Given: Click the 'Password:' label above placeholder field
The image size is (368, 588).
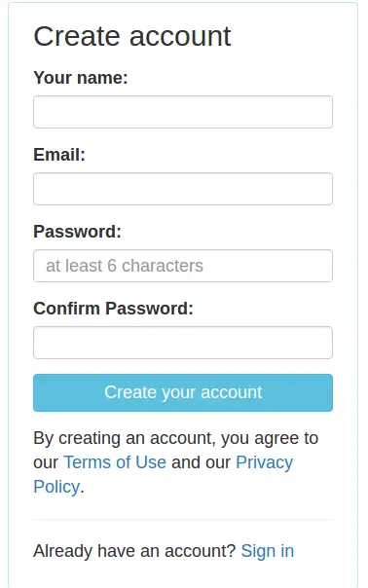Looking at the screenshot, I should (x=77, y=232).
